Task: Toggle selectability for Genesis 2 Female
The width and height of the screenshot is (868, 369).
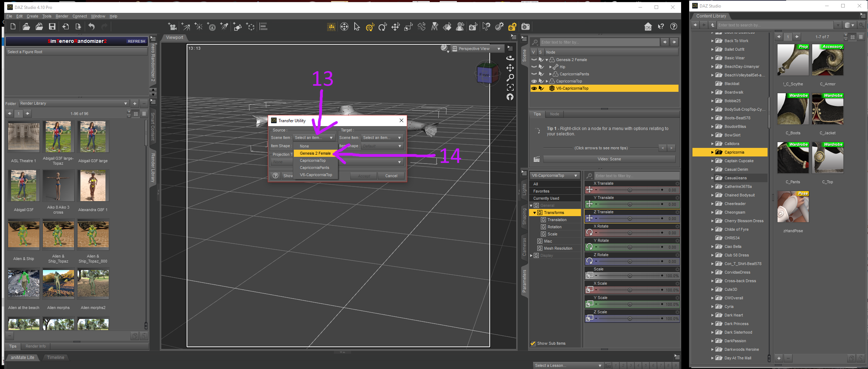Action: coord(541,60)
